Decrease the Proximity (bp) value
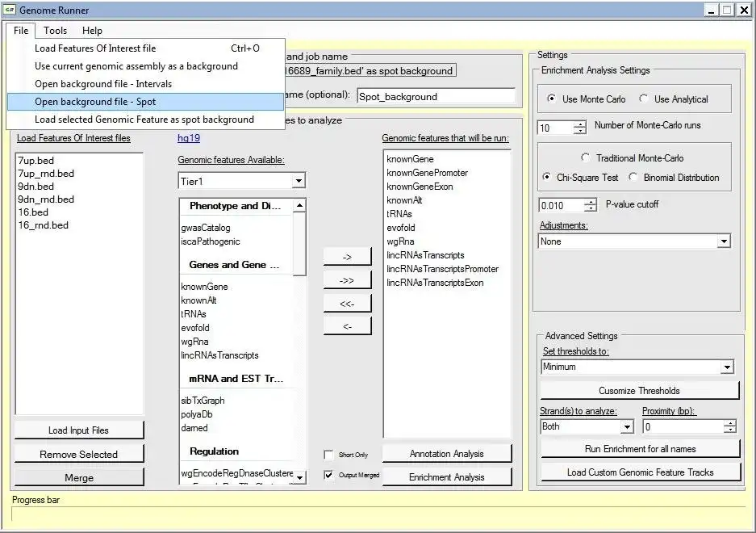The height and width of the screenshot is (533, 756). click(x=730, y=430)
